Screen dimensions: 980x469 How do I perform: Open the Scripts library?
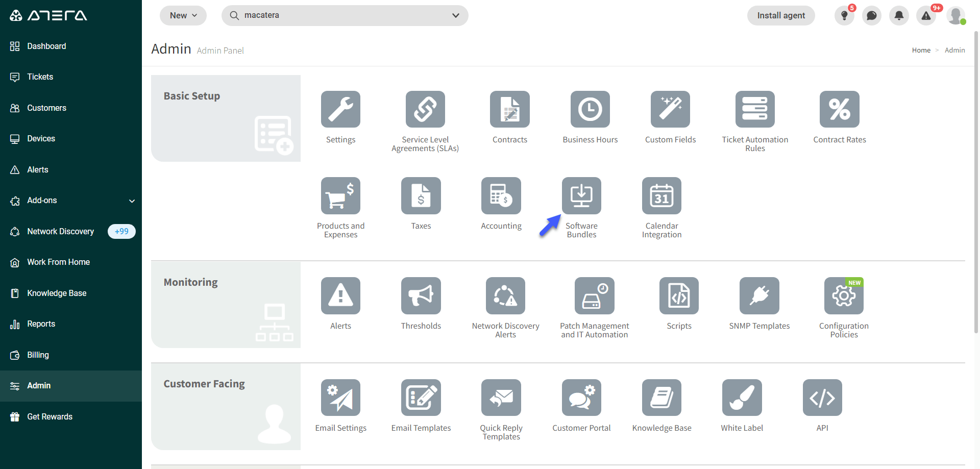679,295
